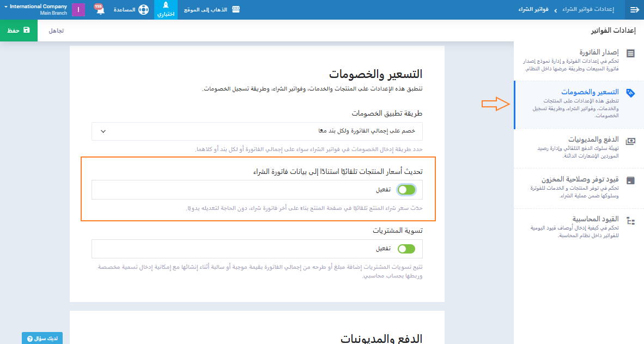Click the pricing and discounts tag icon

click(630, 93)
